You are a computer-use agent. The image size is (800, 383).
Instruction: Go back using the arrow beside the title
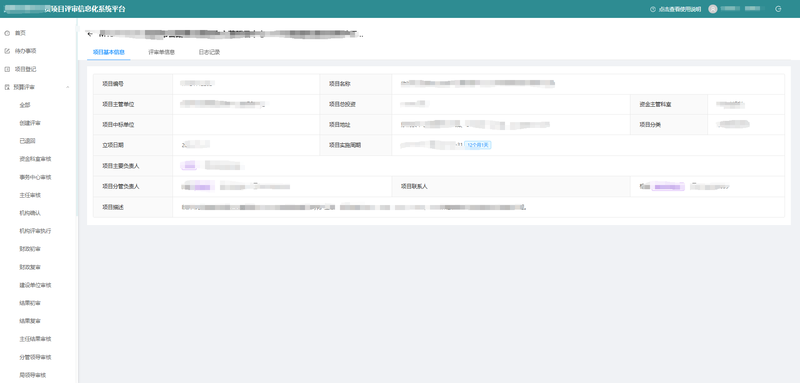point(90,34)
